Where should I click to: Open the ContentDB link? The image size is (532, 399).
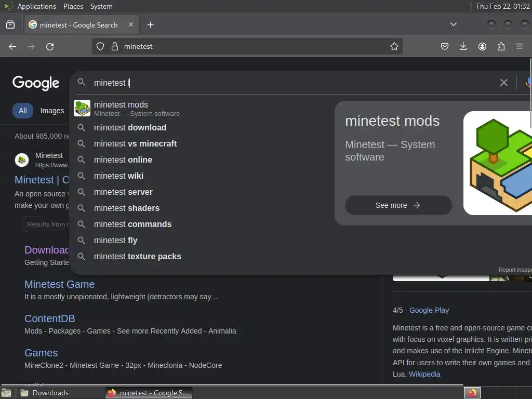coord(49,318)
